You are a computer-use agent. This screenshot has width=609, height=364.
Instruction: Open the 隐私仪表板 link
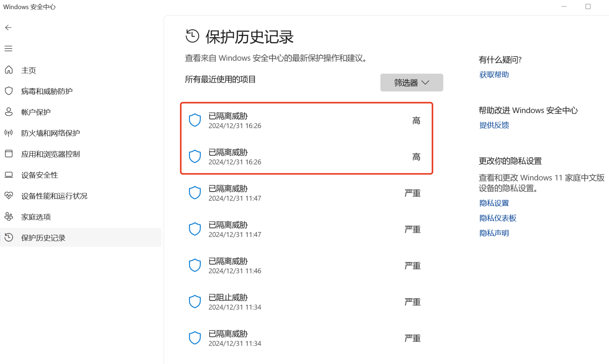[498, 218]
